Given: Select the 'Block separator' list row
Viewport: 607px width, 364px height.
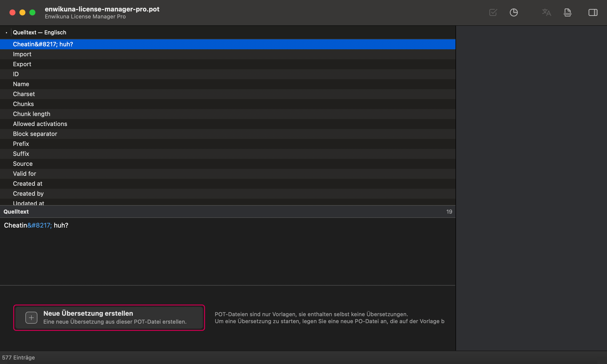Looking at the screenshot, I should tap(228, 134).
